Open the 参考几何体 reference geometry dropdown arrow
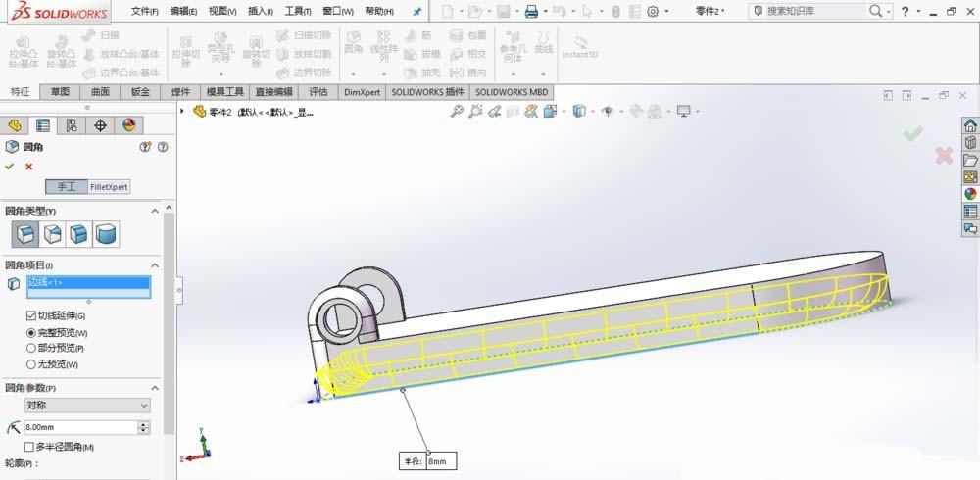 click(513, 73)
